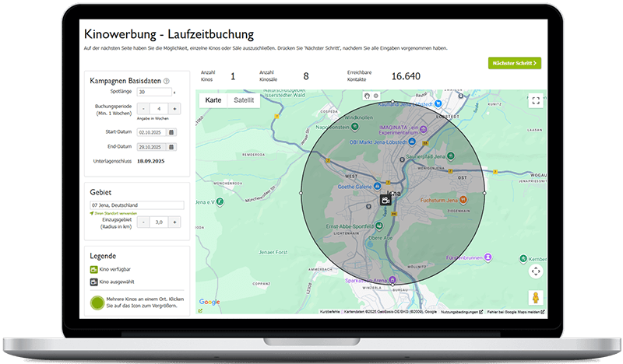The image size is (623, 364).
Task: Click the IMAGINATA Experimentarium pin
Action: click(424, 129)
